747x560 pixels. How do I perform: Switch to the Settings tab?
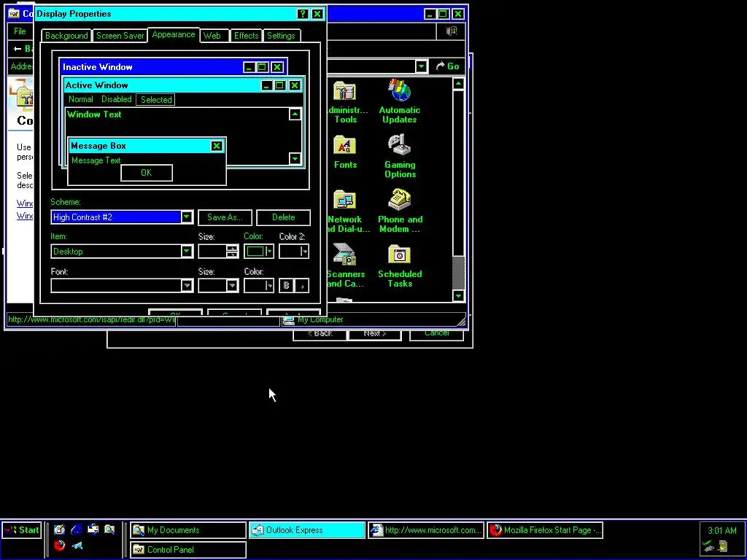[281, 36]
